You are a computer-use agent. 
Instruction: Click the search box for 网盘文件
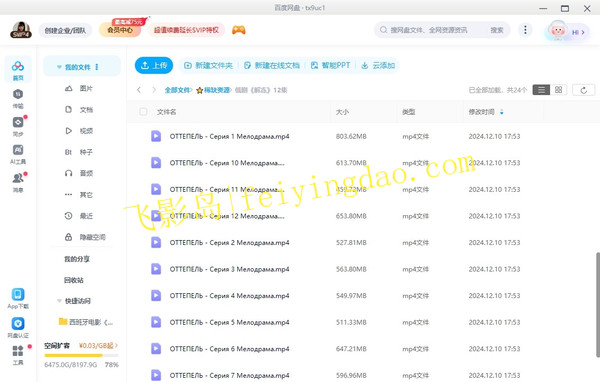pyautogui.click(x=434, y=30)
